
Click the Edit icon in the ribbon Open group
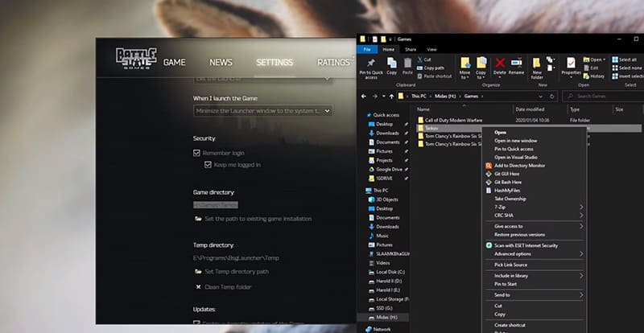click(x=586, y=68)
